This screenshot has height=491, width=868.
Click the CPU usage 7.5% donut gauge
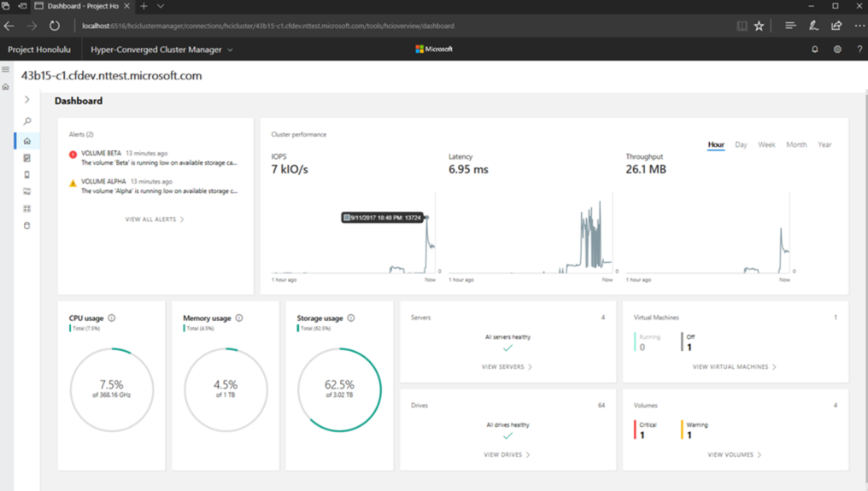coord(112,389)
